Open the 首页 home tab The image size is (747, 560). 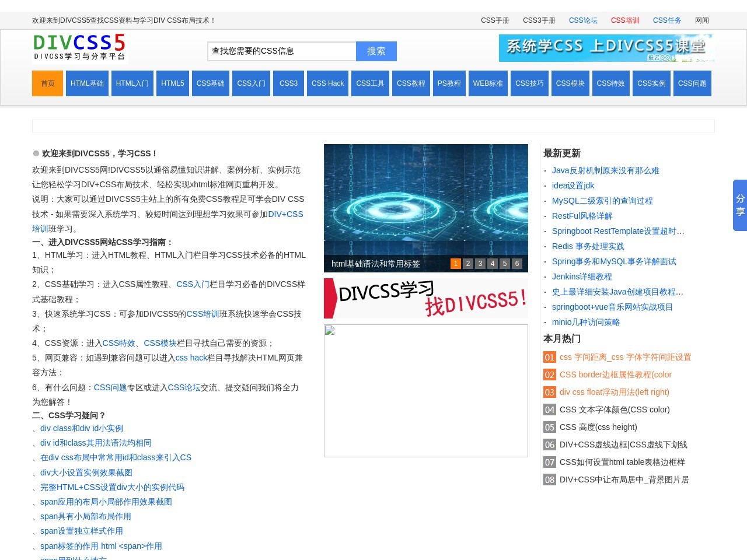point(47,83)
